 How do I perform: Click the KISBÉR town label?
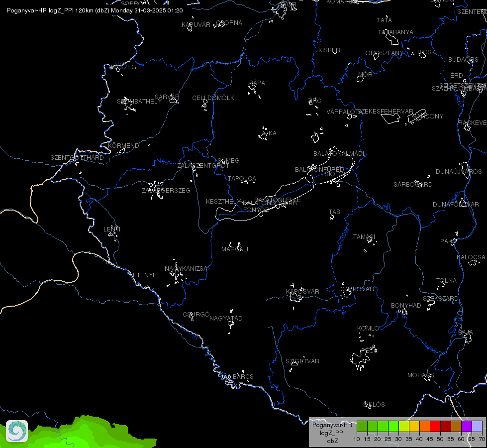(x=329, y=50)
